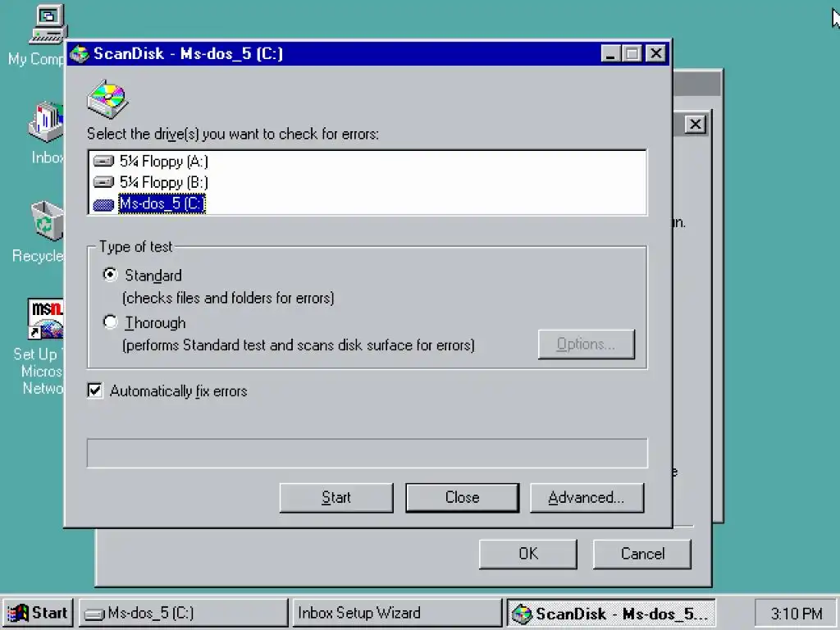Open the My Computer desktop icon
The height and width of the screenshot is (630, 840).
(x=47, y=24)
